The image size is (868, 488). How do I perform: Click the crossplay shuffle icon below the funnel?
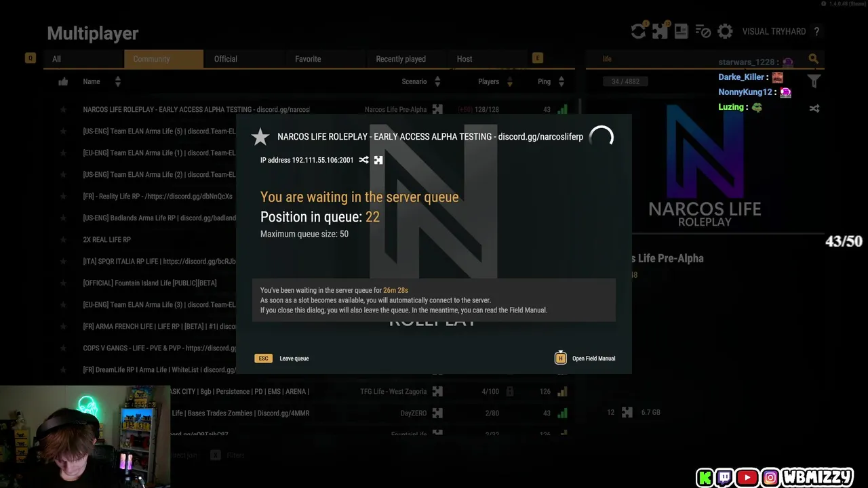coord(814,108)
